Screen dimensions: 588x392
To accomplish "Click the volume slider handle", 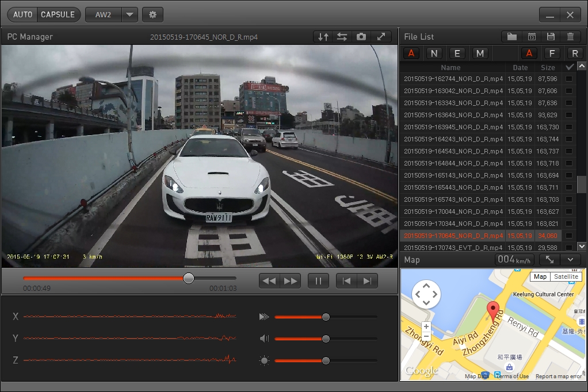I will click(326, 339).
